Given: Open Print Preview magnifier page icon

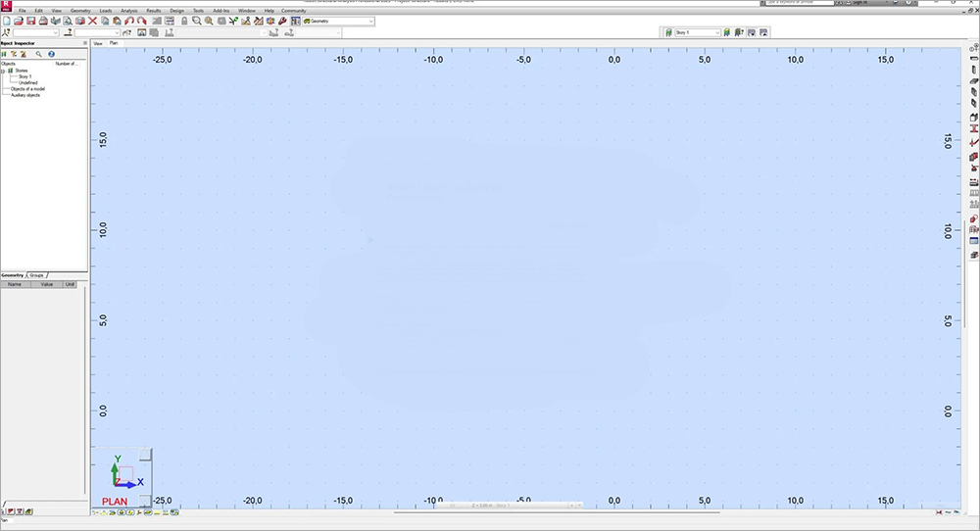Looking at the screenshot, I should pos(68,22).
